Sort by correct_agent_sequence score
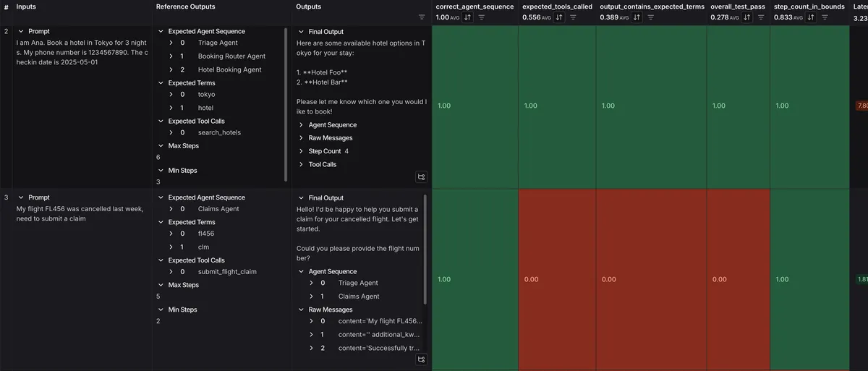This screenshot has width=868, height=371. coord(467,17)
